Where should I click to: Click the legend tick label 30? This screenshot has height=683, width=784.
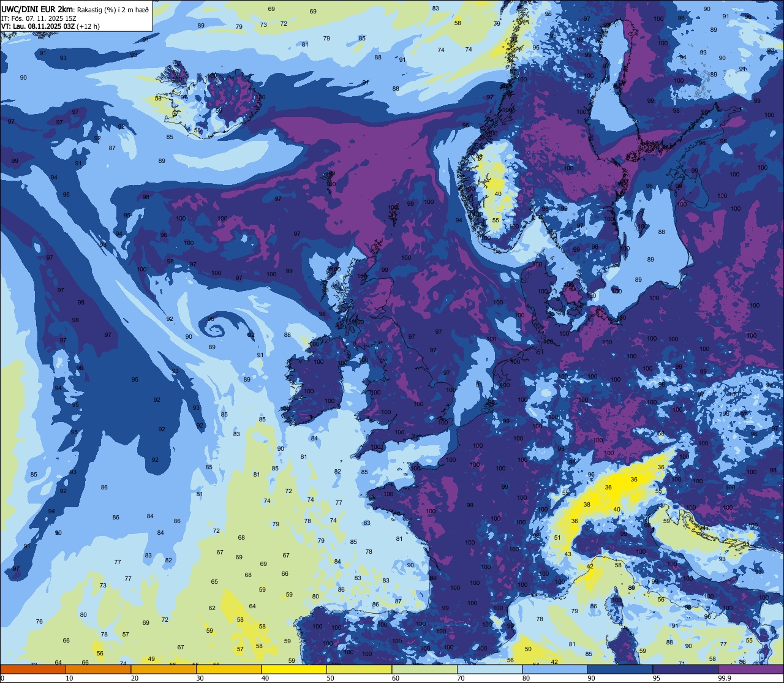click(x=200, y=678)
